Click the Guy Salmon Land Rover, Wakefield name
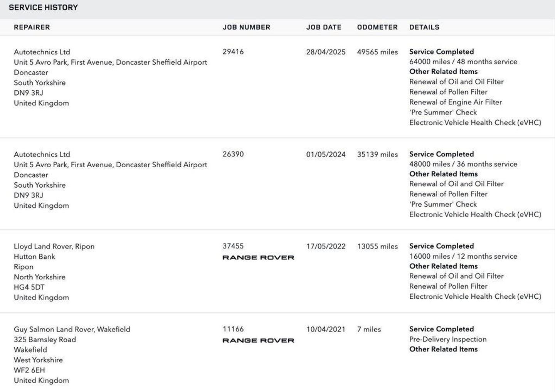 [x=72, y=329]
